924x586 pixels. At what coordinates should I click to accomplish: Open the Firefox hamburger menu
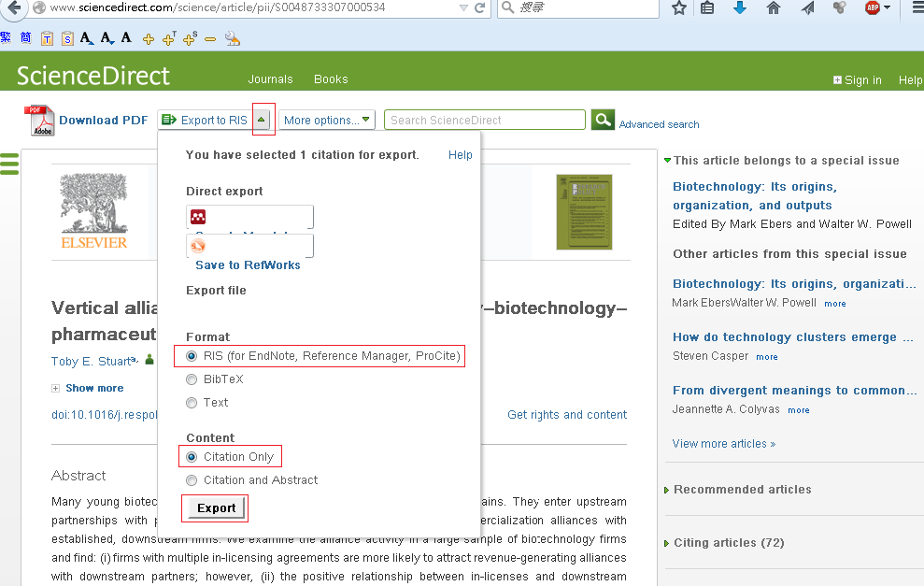pos(917,7)
